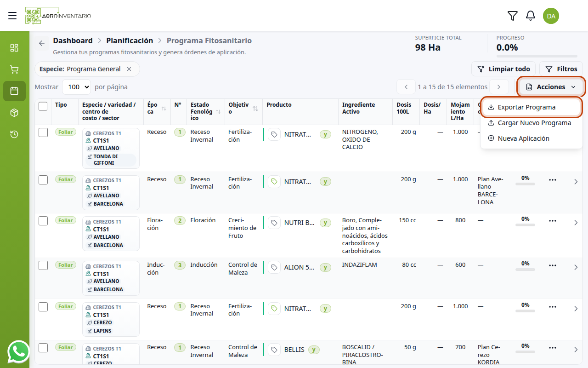The height and width of the screenshot is (368, 588).
Task: Check the Inducción ALION row checkbox
Action: (43, 265)
